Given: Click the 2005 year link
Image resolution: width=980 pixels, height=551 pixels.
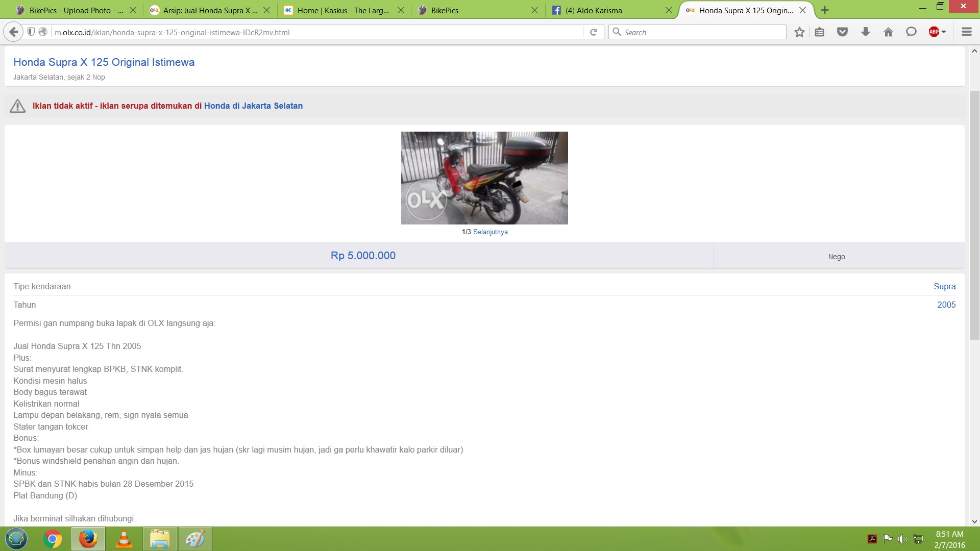Looking at the screenshot, I should coord(946,305).
